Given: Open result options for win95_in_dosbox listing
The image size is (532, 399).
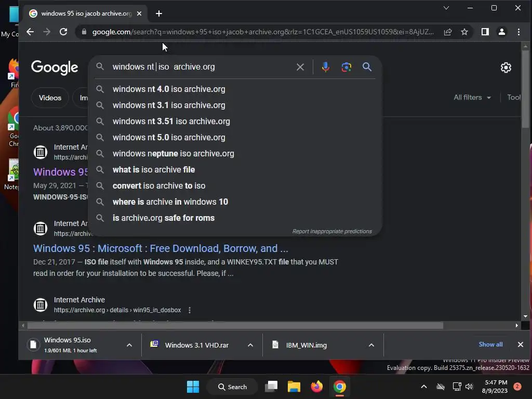Looking at the screenshot, I should coord(189,310).
